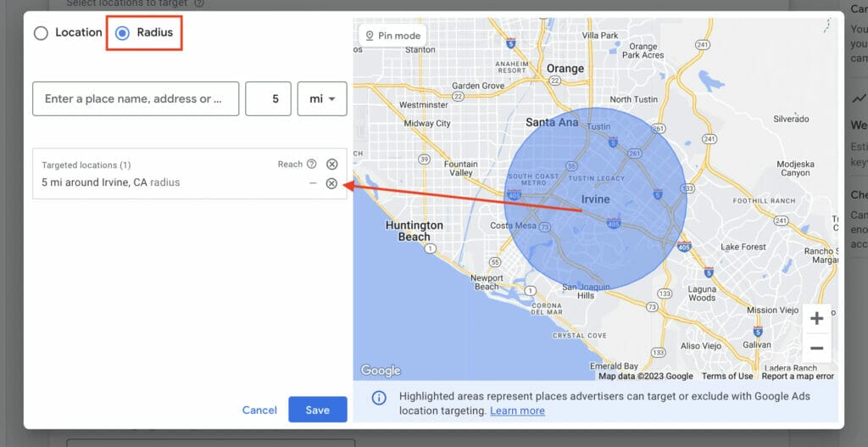Click the Cancel button
The height and width of the screenshot is (447, 868).
pyautogui.click(x=259, y=410)
